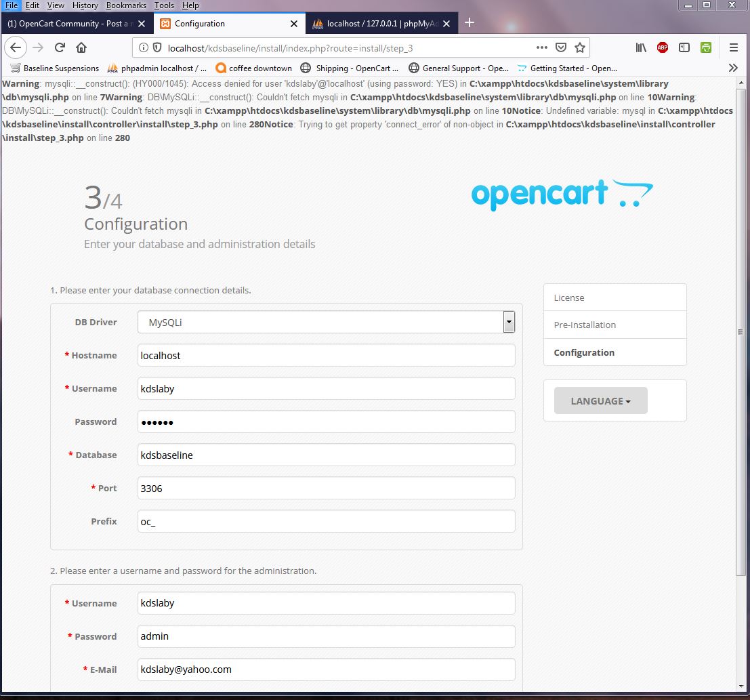The width and height of the screenshot is (750, 700).
Task: Open Shipping - OpenCart bookmark
Action: click(349, 68)
